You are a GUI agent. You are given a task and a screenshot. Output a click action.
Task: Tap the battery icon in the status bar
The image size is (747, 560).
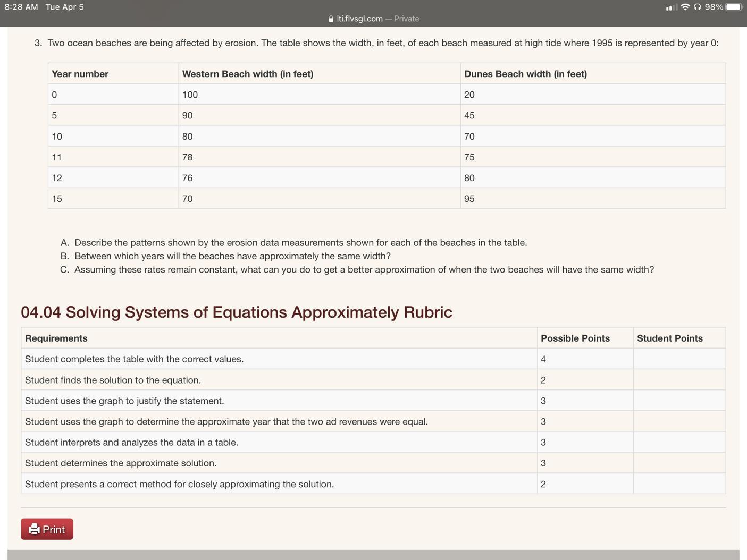click(734, 7)
